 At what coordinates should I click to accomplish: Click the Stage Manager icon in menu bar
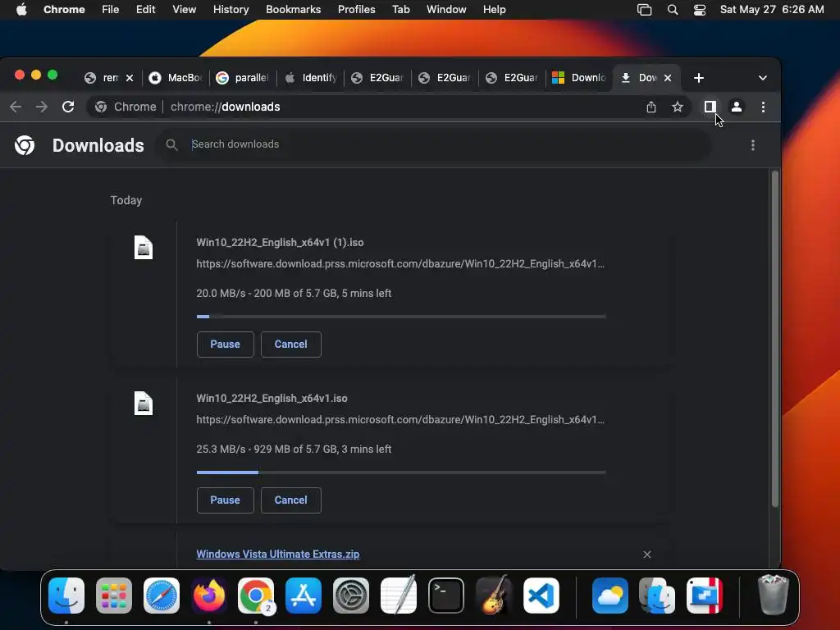click(644, 10)
